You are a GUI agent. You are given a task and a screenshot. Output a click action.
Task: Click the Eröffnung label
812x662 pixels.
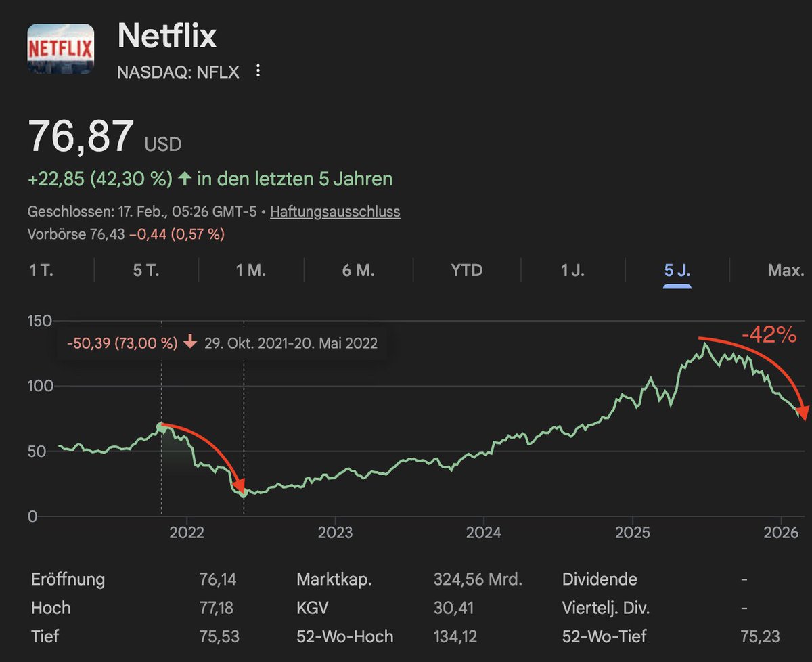68,579
